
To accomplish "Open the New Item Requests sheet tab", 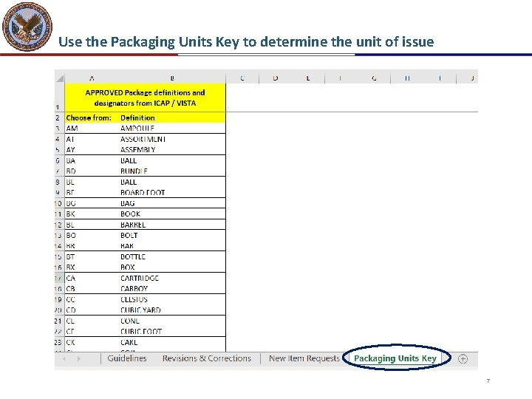I will (x=304, y=358).
